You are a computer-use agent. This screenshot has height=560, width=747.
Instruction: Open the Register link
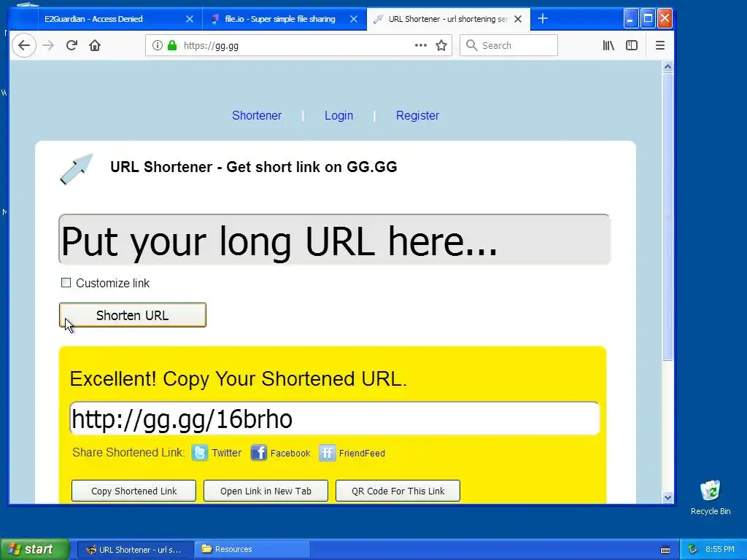(417, 116)
